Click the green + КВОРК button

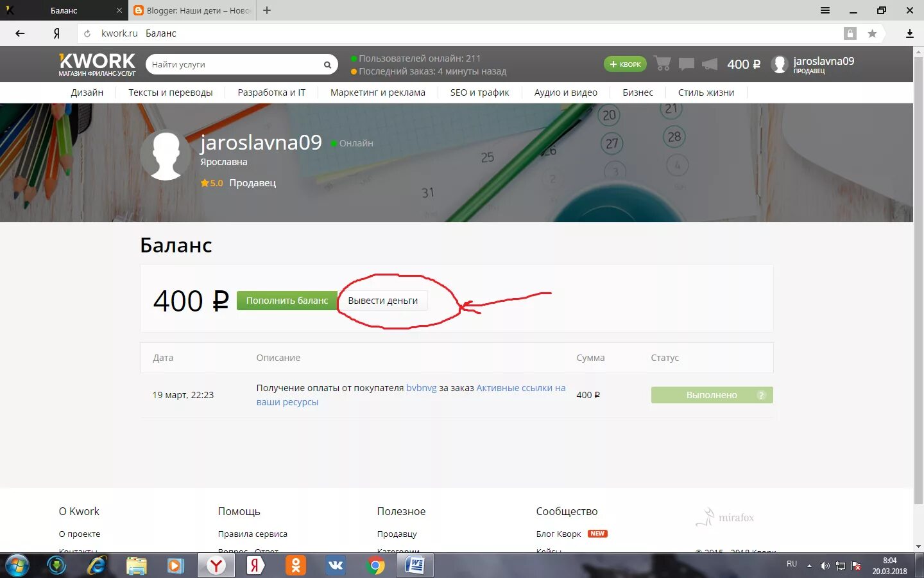pyautogui.click(x=625, y=64)
